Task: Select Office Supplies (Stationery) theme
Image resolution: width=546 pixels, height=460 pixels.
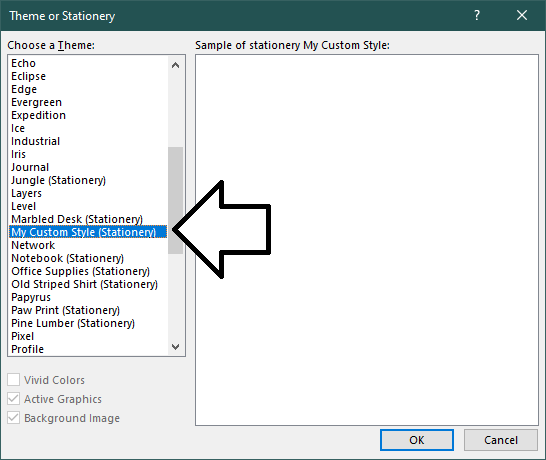Action: (x=80, y=271)
